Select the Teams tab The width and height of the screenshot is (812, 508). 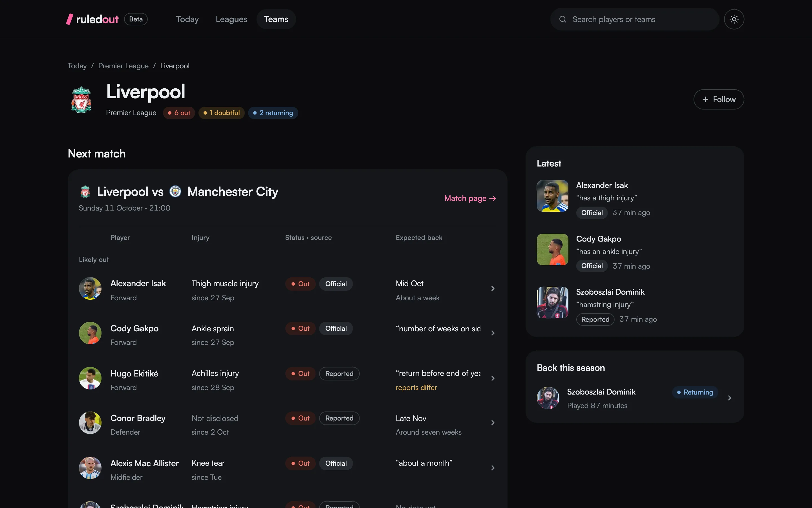tap(276, 19)
